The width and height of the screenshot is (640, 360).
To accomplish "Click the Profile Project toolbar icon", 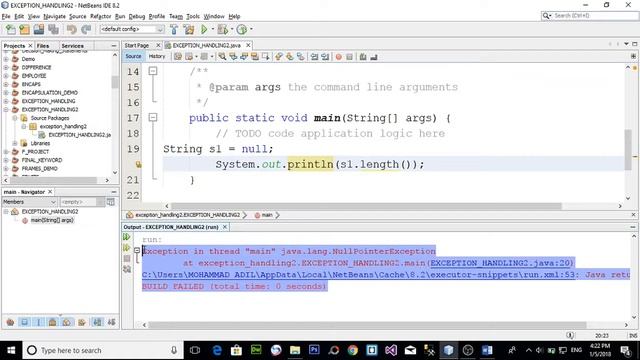I will point(242,29).
